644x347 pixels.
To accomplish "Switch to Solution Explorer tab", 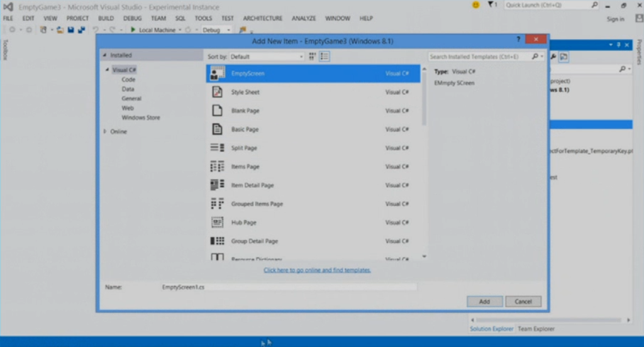I will [x=492, y=329].
